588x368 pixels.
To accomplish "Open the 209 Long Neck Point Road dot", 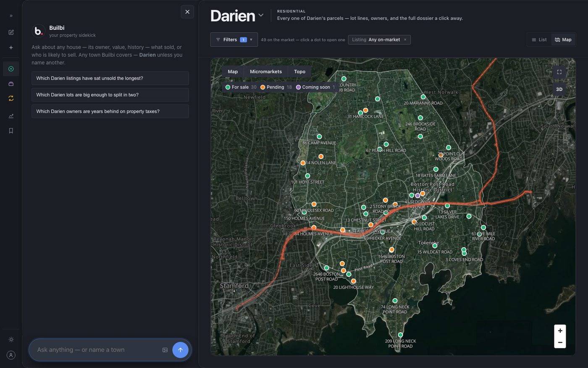I will [x=400, y=335].
